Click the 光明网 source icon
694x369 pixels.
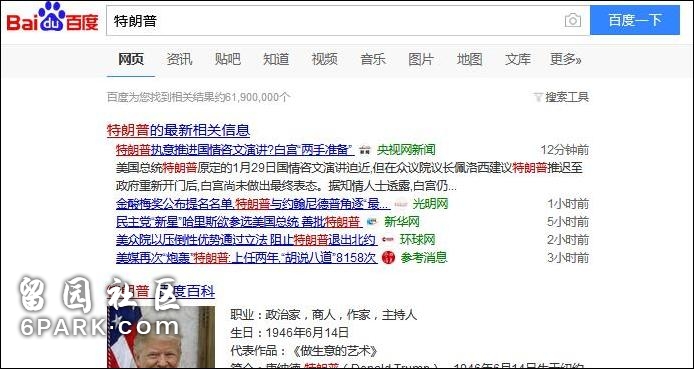401,204
